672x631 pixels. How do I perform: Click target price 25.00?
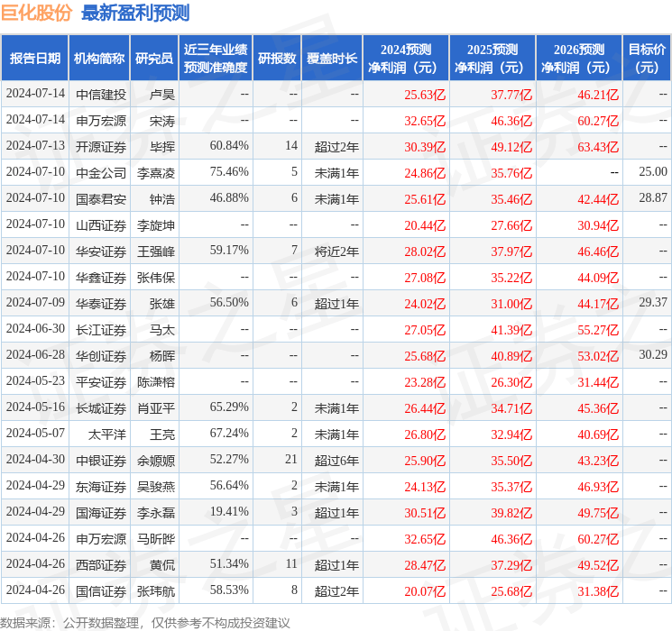pyautogui.click(x=653, y=172)
